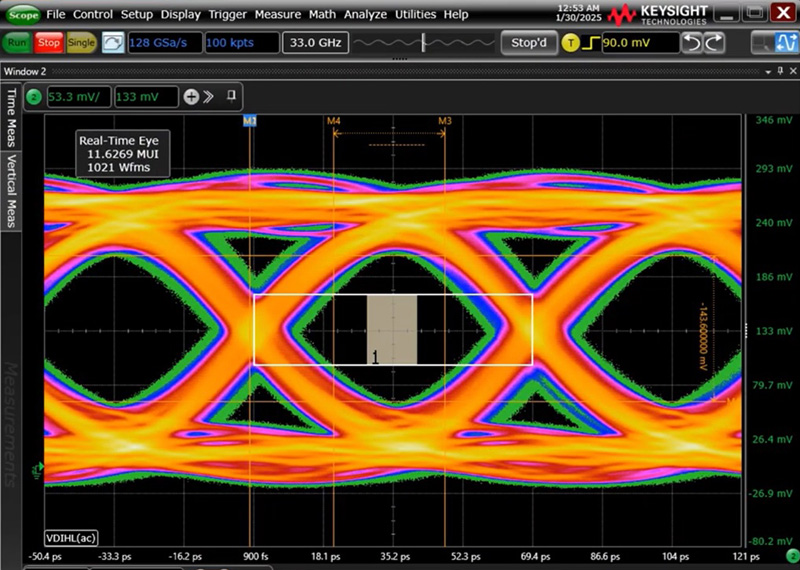Open the Time Meas side tab
The width and height of the screenshot is (800, 570).
coord(11,117)
